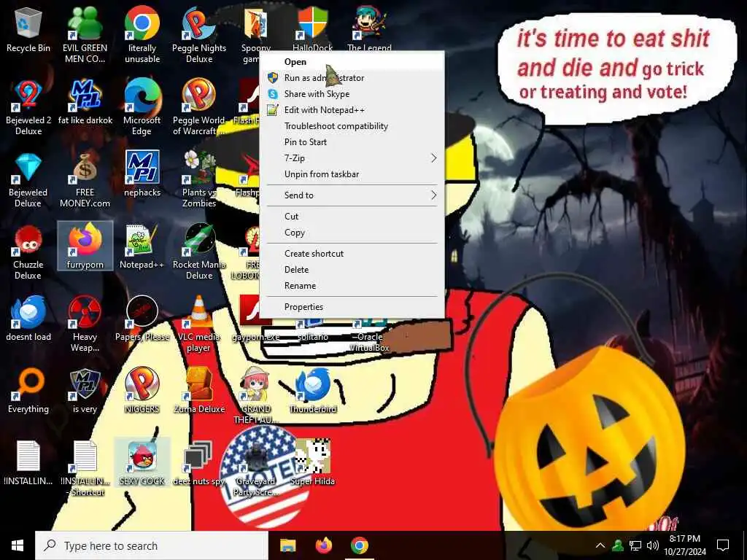The image size is (747, 560).
Task: Open File Explorer from the taskbar
Action: tap(287, 545)
